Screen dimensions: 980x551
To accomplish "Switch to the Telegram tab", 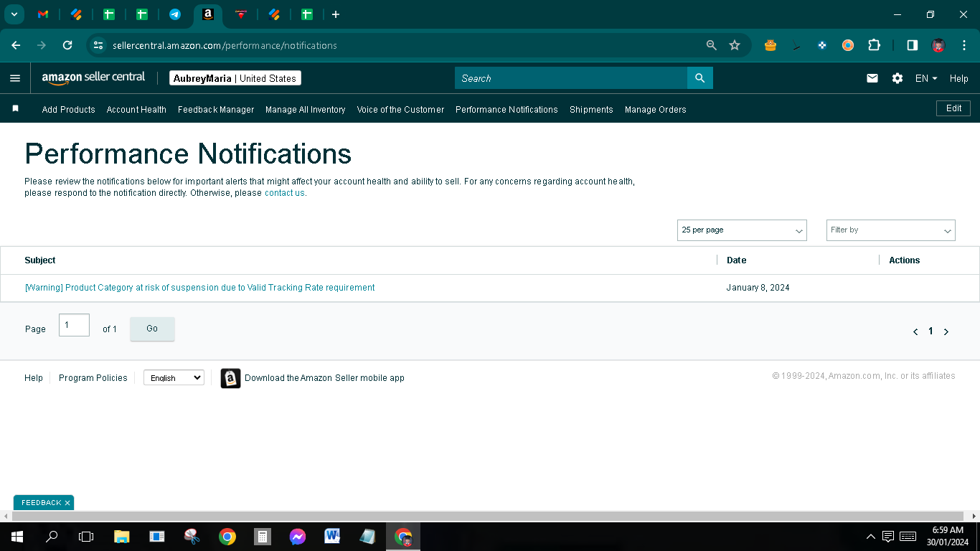I will (x=175, y=14).
